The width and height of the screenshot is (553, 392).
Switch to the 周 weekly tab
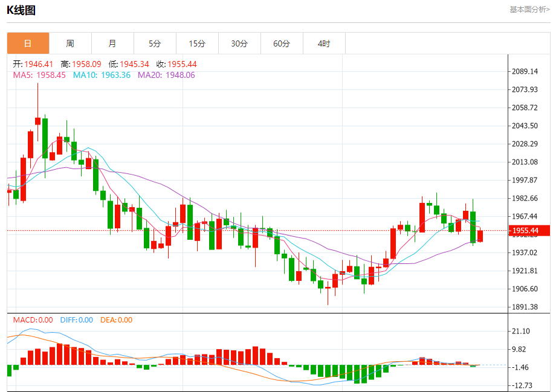[71, 43]
